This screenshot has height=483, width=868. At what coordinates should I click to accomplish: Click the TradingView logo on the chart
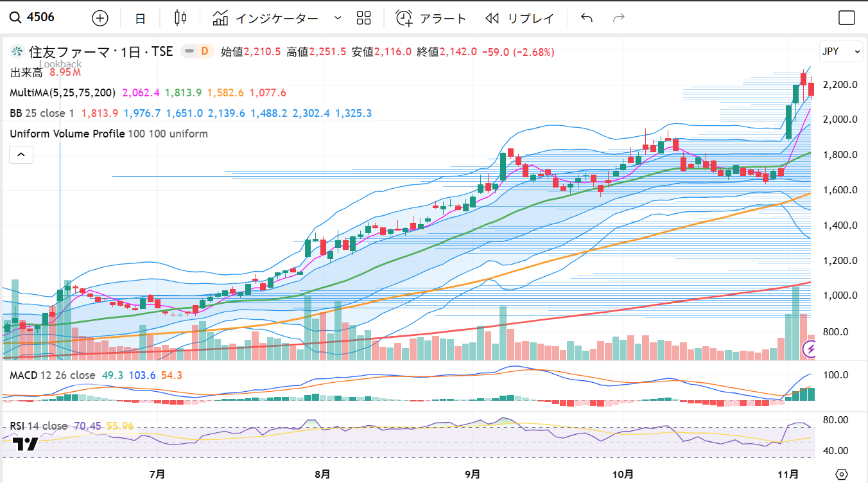25,444
